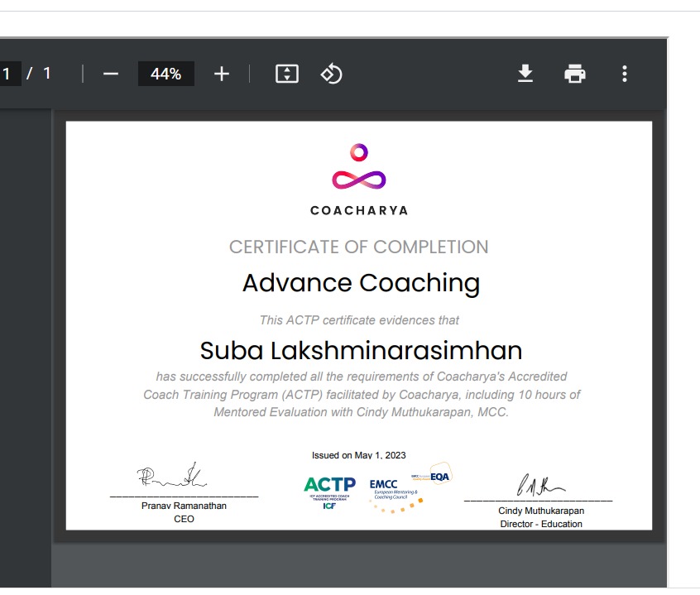The height and width of the screenshot is (595, 700).
Task: Click the current page number field
Action: pos(9,74)
